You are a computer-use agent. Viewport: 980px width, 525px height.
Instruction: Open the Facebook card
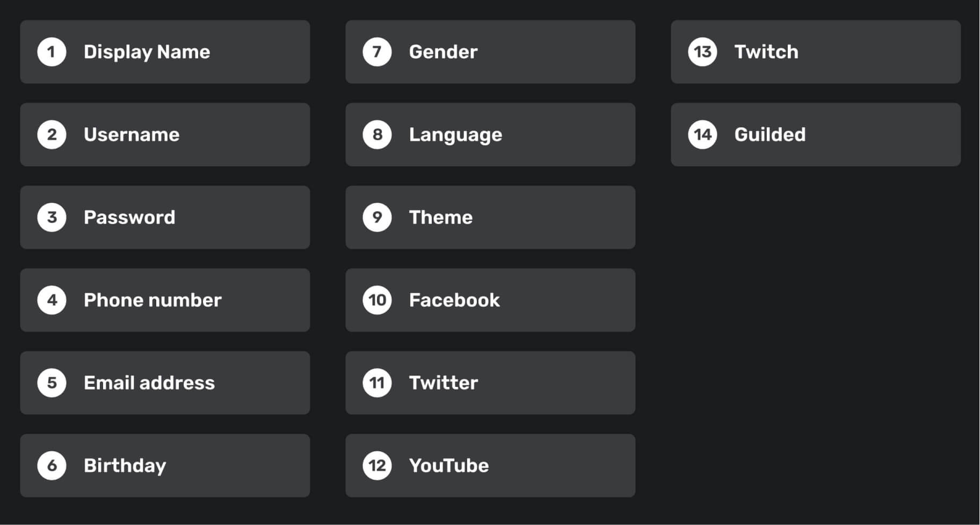(x=490, y=300)
